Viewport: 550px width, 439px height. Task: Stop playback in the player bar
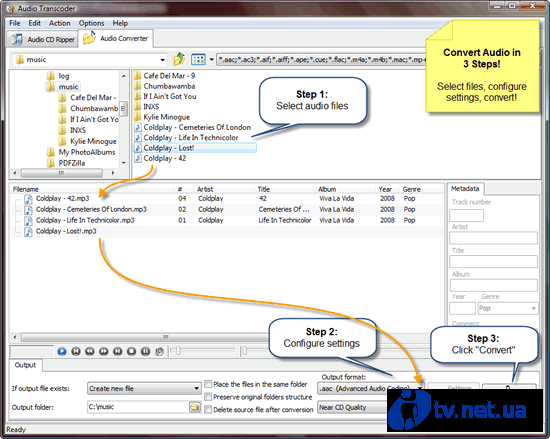(x=132, y=351)
